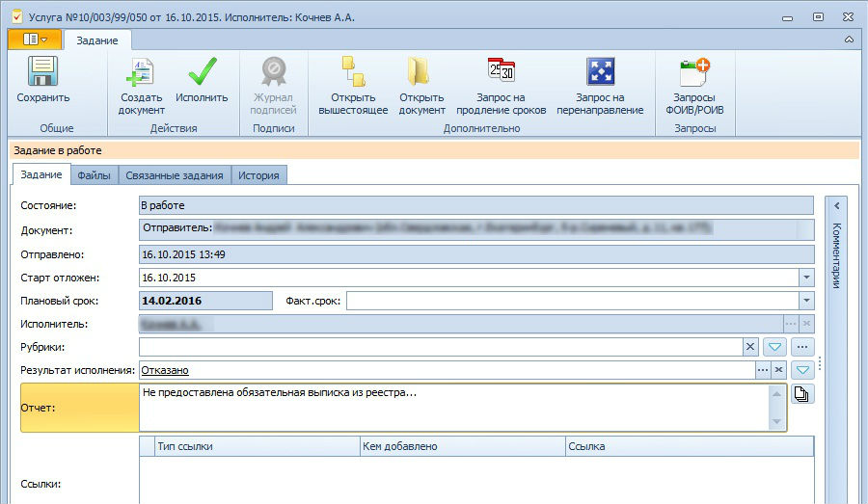This screenshot has width=868, height=504.
Task: Clear the Рубрики field with X button
Action: point(750,347)
